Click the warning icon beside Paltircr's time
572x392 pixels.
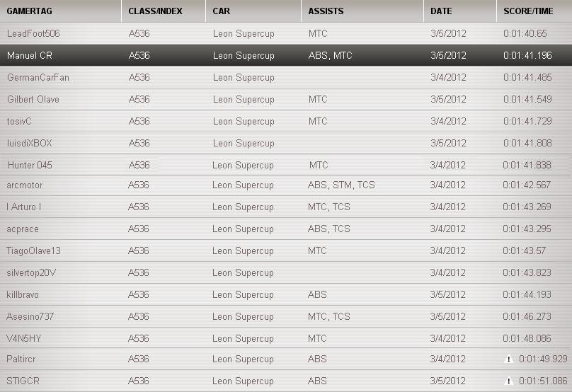pos(508,359)
